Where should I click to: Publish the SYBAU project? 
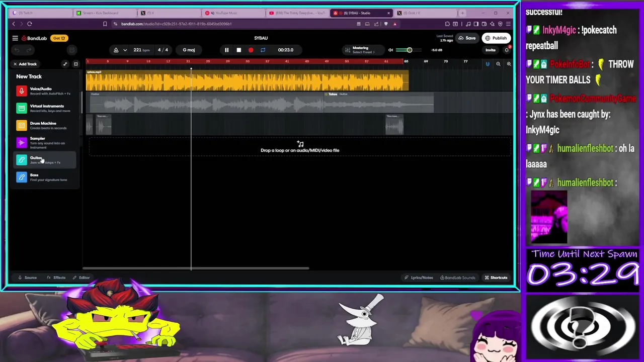click(496, 38)
